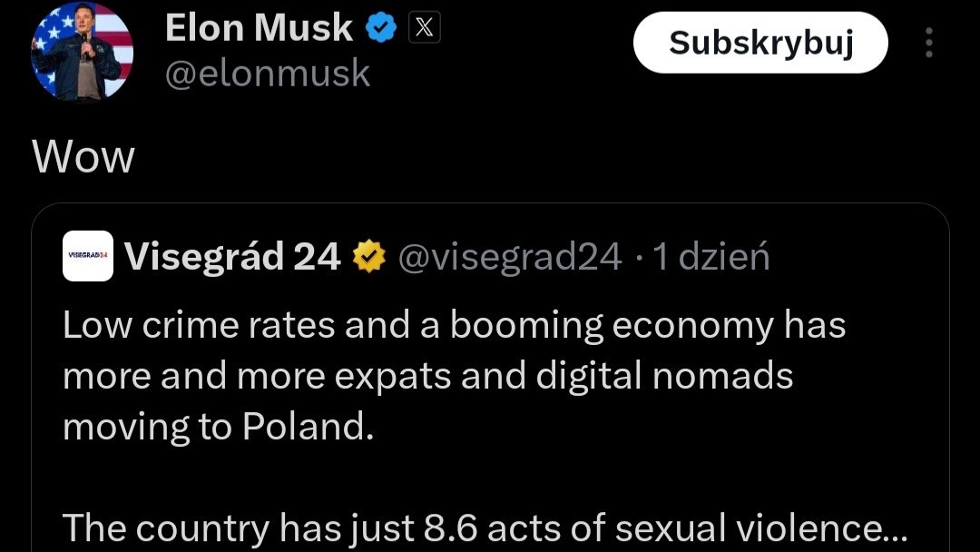Screen dimensions: 980x552
Task: Click the "1 dzień" timestamp
Action: [x=711, y=258]
